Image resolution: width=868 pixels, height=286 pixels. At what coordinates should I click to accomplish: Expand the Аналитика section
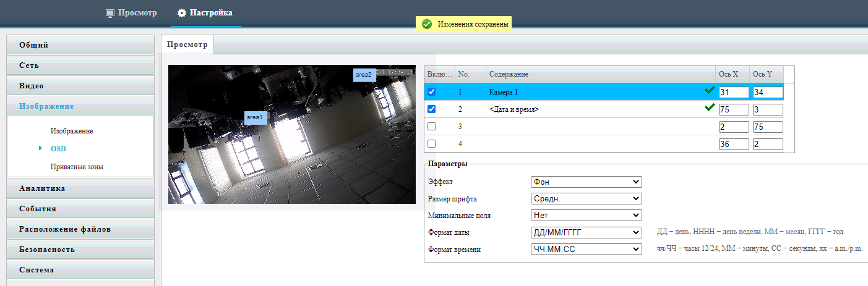point(80,188)
